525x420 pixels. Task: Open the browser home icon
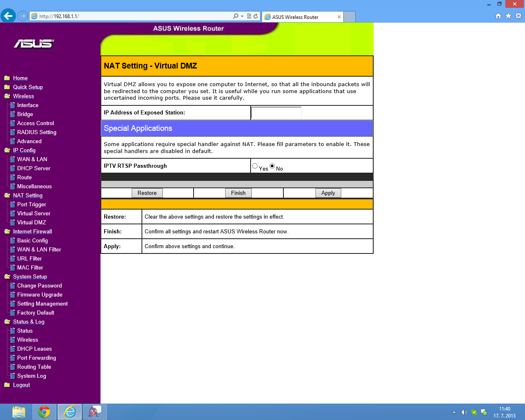498,16
